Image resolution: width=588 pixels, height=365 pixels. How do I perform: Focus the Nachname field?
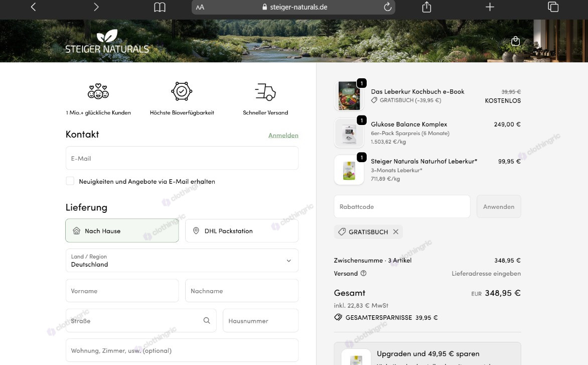[242, 291]
